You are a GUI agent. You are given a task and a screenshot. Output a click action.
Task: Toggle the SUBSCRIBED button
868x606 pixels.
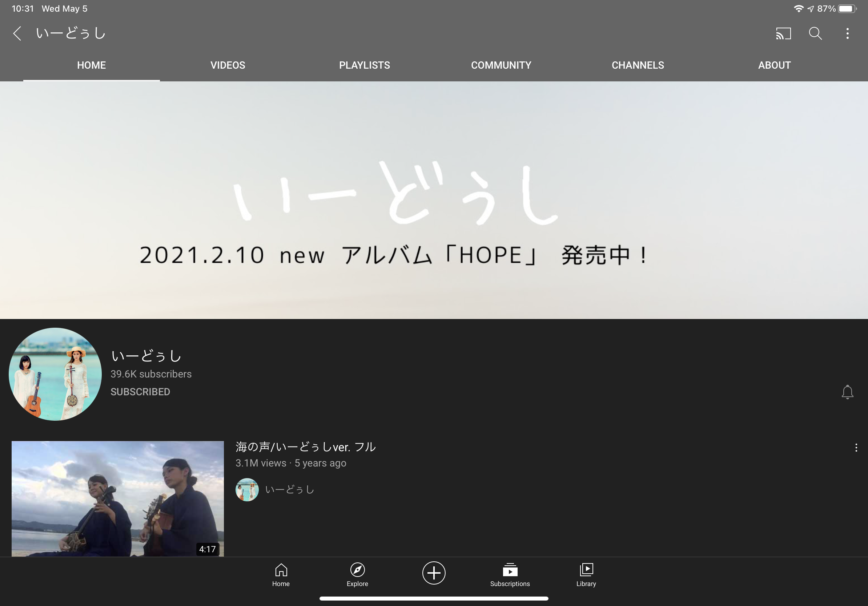(140, 392)
